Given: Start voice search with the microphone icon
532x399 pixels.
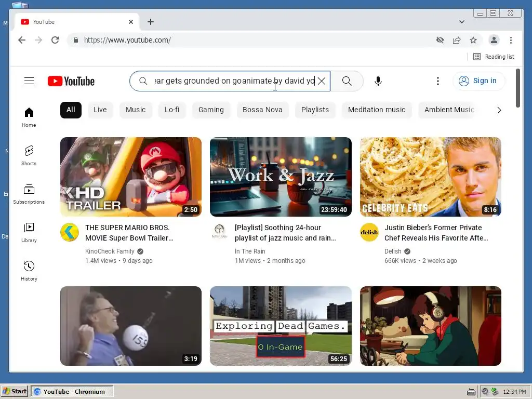Looking at the screenshot, I should pos(378,81).
